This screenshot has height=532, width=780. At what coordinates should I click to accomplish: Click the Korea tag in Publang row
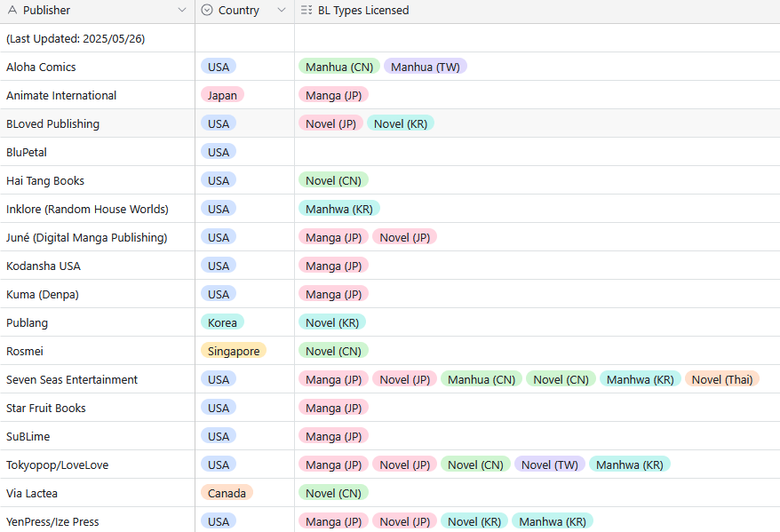(x=222, y=322)
